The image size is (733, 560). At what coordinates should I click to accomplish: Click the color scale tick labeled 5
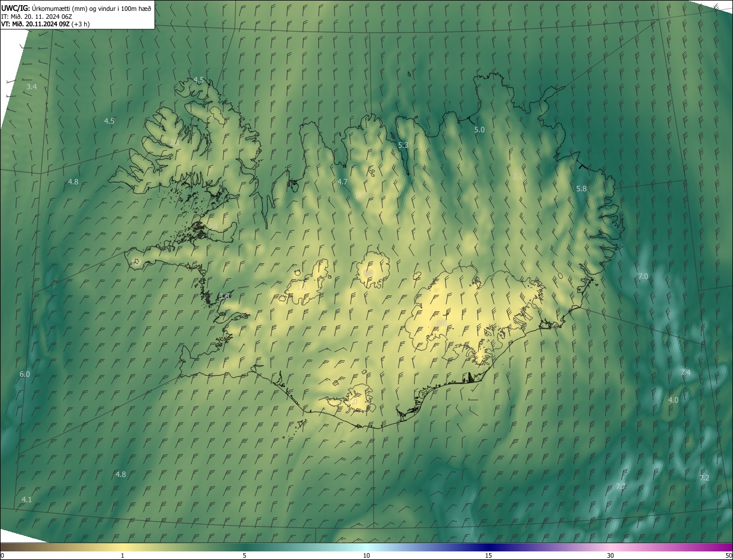coord(245,555)
